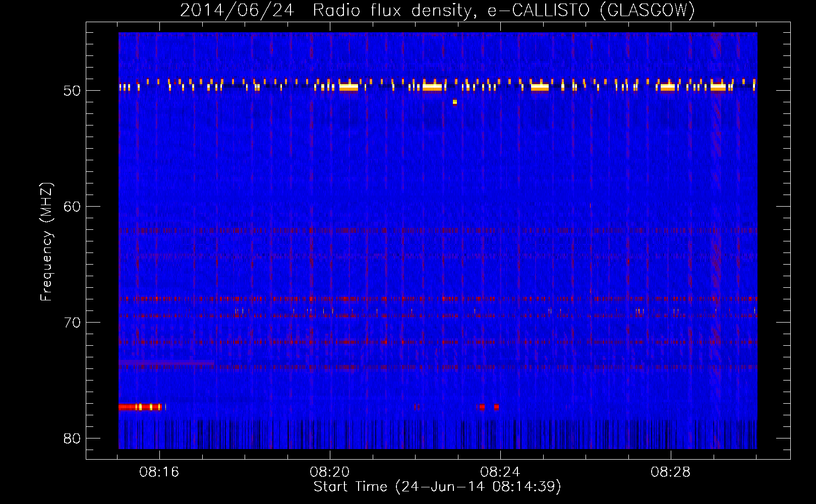The height and width of the screenshot is (504, 816).
Task: Click the isolated yellow spot near 51 MHz
Action: click(x=454, y=102)
